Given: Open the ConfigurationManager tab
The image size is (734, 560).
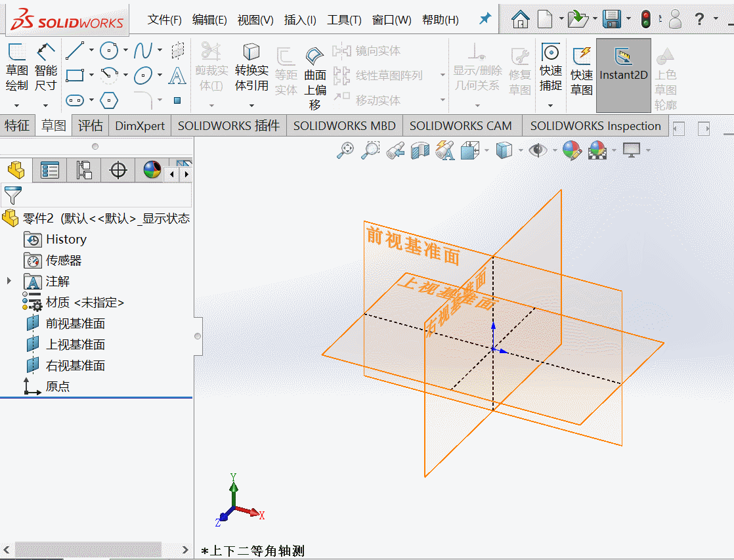Looking at the screenshot, I should click(x=84, y=169).
